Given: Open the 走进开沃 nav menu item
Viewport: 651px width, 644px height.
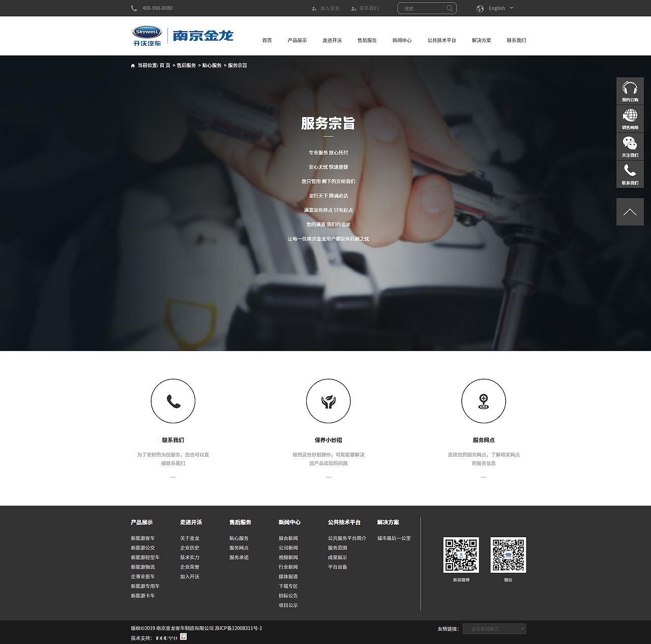Looking at the screenshot, I should click(332, 40).
